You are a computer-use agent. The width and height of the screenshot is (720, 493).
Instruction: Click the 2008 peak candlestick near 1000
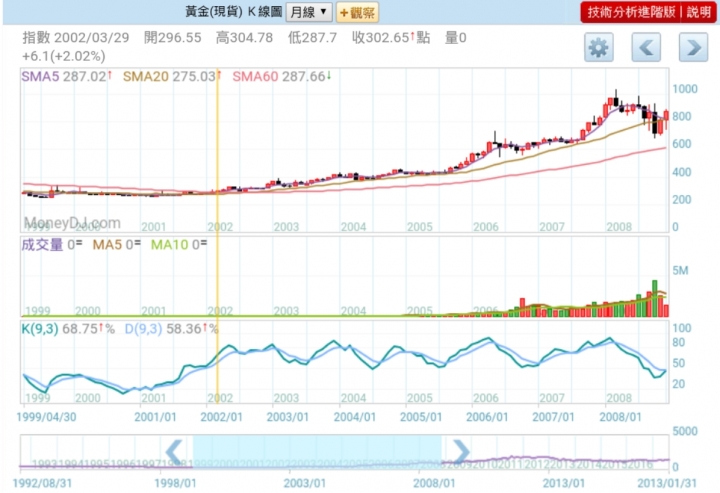[616, 100]
